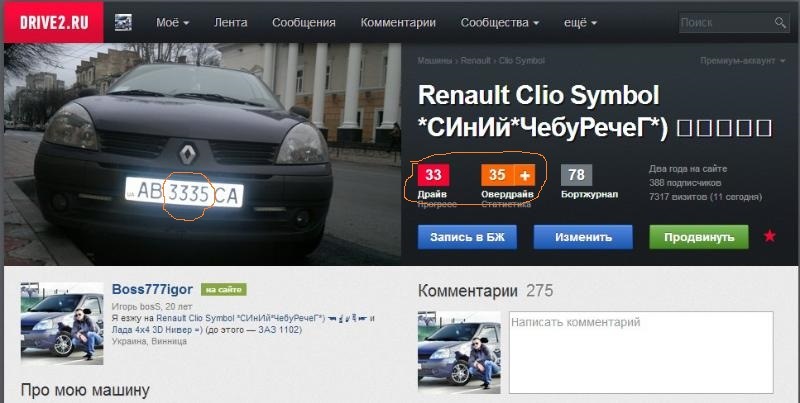The height and width of the screenshot is (403, 800).
Task: Open the Boss777igor username link
Action: tap(152, 290)
